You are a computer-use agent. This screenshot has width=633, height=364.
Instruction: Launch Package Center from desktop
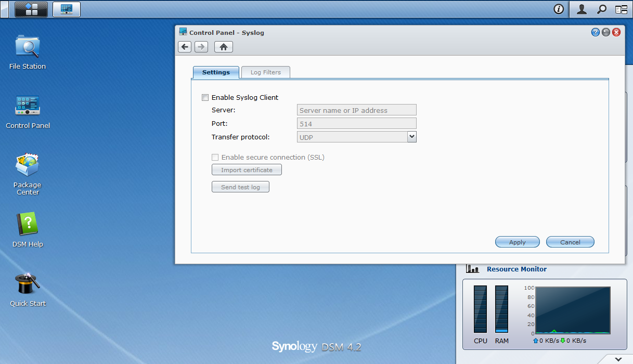pyautogui.click(x=28, y=174)
